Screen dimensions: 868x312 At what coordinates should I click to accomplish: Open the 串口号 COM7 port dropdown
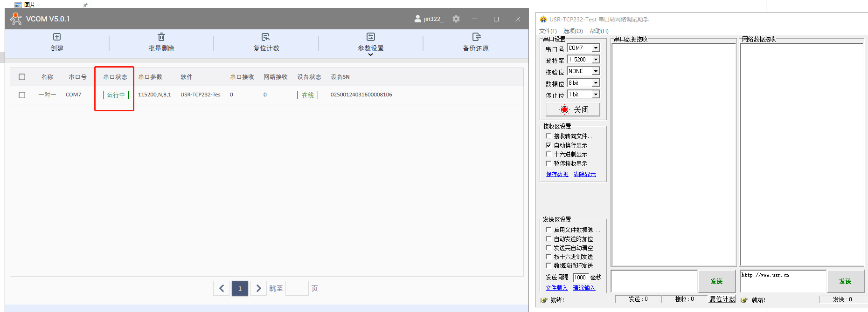tap(596, 48)
